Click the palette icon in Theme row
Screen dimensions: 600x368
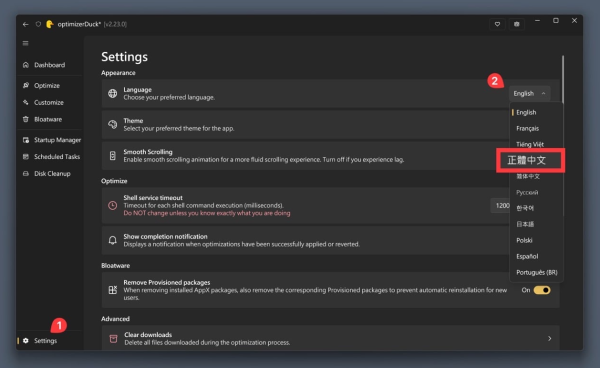coord(112,124)
